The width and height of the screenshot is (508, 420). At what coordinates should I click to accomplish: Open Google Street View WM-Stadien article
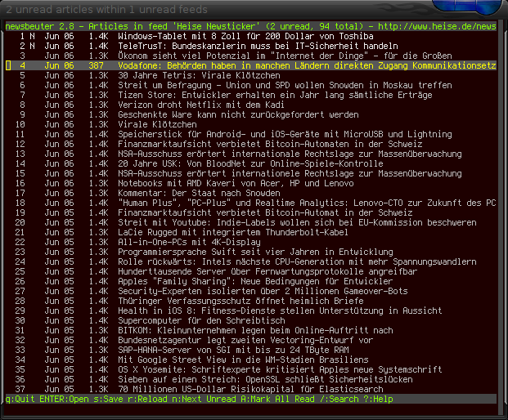click(251, 360)
